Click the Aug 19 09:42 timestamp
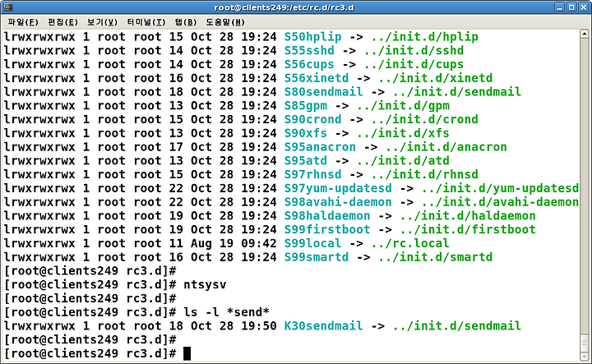 pyautogui.click(x=234, y=243)
